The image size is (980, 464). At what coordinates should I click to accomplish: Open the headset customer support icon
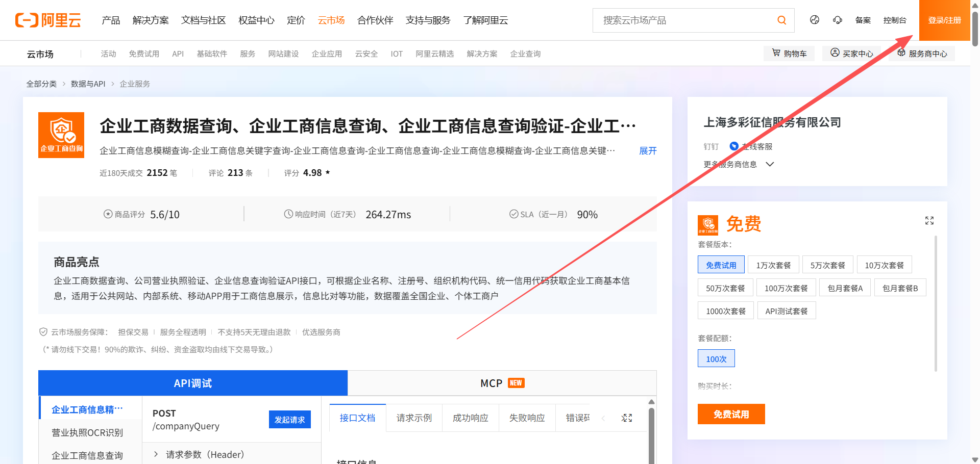click(x=838, y=20)
